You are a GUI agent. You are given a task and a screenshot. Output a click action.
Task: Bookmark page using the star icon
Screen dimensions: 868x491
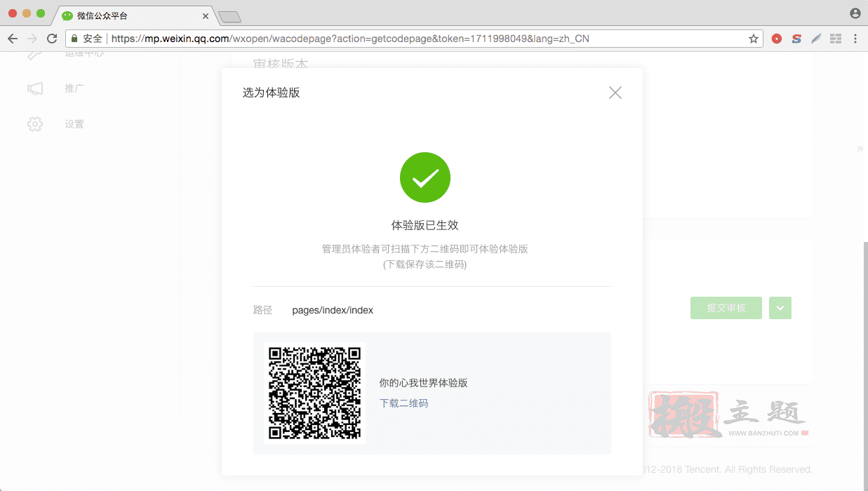point(753,39)
